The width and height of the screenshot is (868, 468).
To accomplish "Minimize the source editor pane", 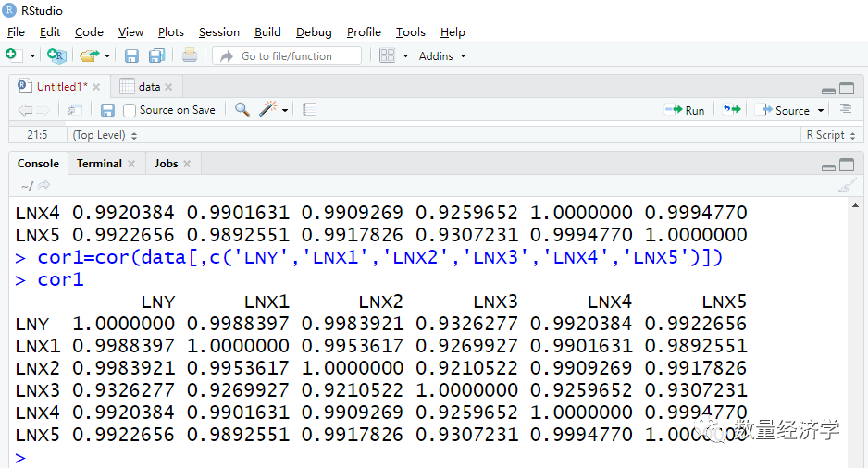I will pyautogui.click(x=828, y=90).
